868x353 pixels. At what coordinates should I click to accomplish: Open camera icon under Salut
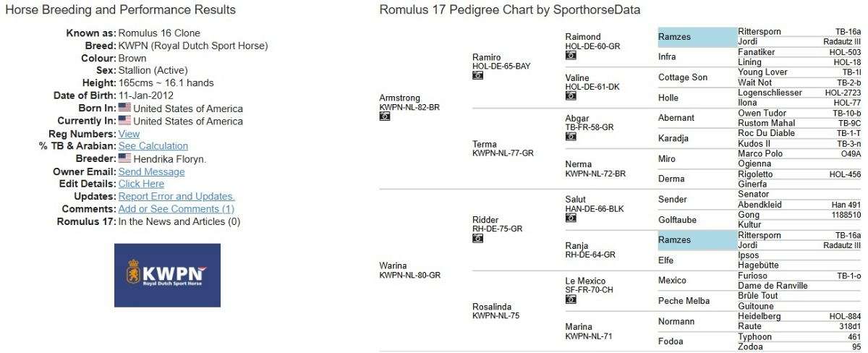[570, 217]
